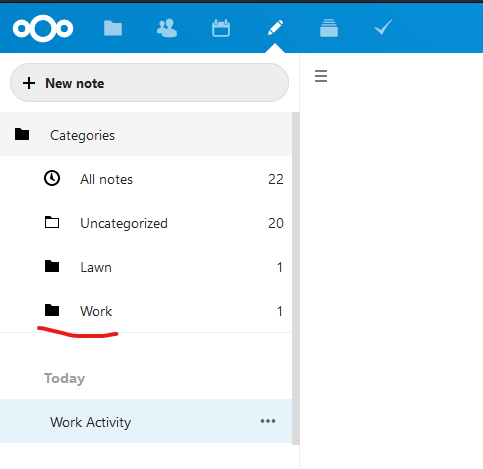
Task: Click the New note button
Action: point(149,83)
